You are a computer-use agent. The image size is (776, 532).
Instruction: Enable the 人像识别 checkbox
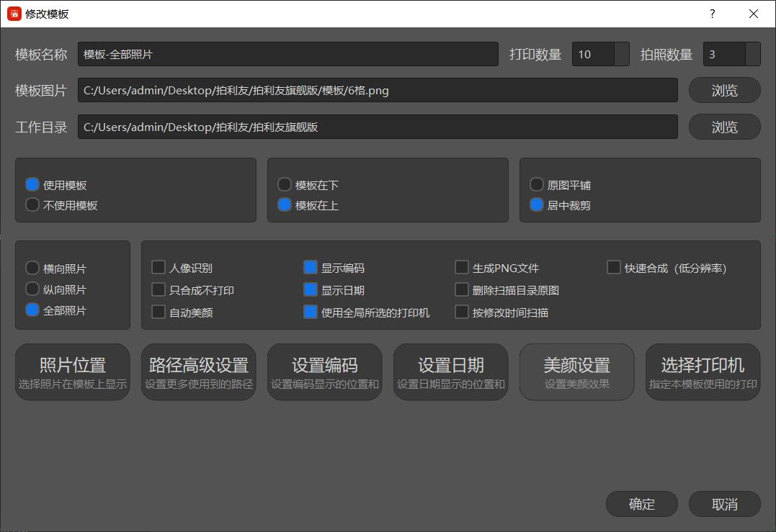click(x=158, y=267)
